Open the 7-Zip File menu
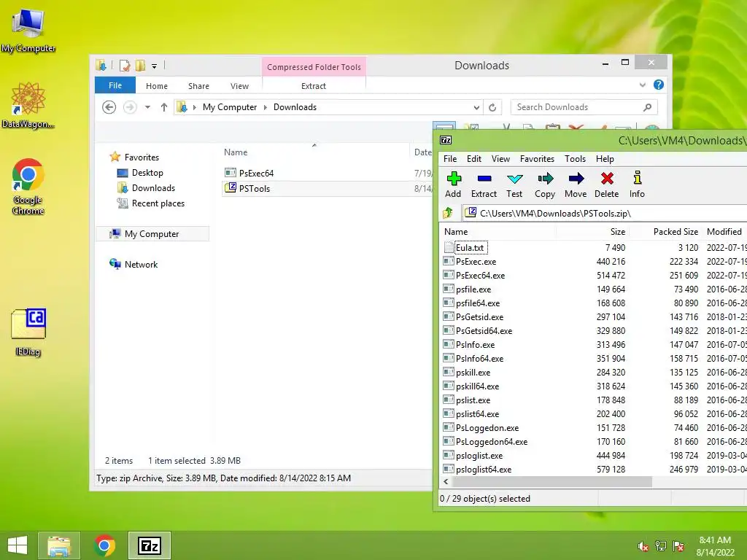 click(450, 158)
